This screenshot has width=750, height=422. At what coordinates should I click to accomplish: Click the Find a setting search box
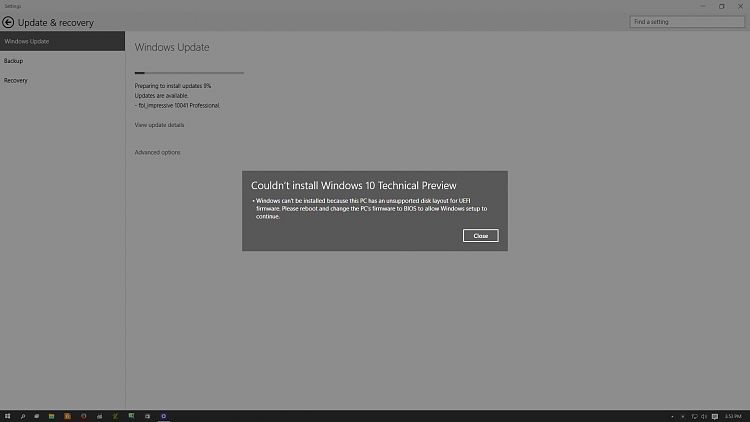tap(687, 22)
